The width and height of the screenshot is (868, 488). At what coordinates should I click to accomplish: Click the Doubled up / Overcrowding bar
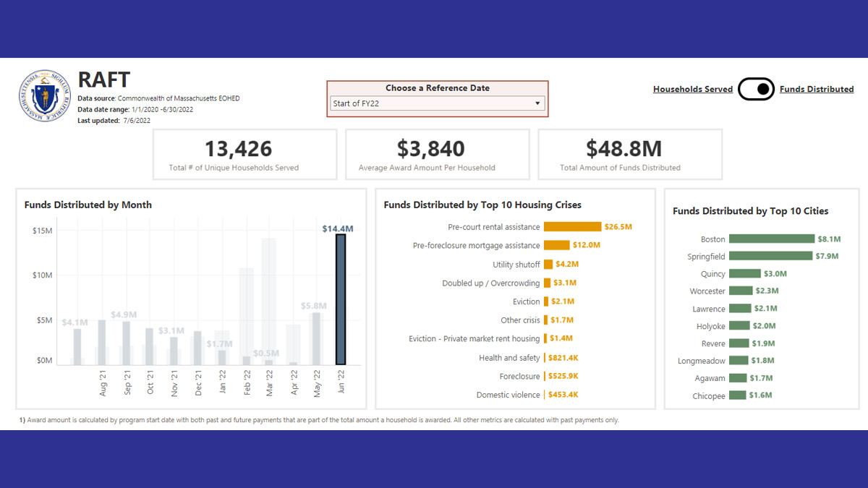[x=548, y=283]
